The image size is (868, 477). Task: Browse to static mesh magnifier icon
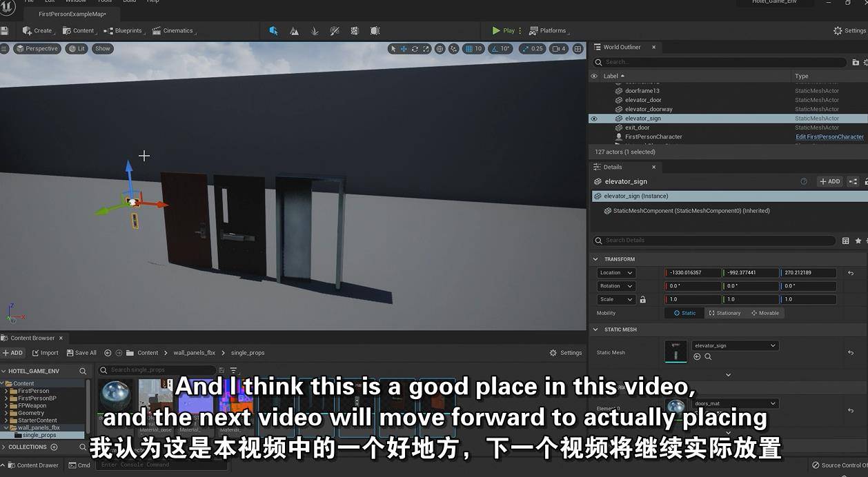coord(708,356)
